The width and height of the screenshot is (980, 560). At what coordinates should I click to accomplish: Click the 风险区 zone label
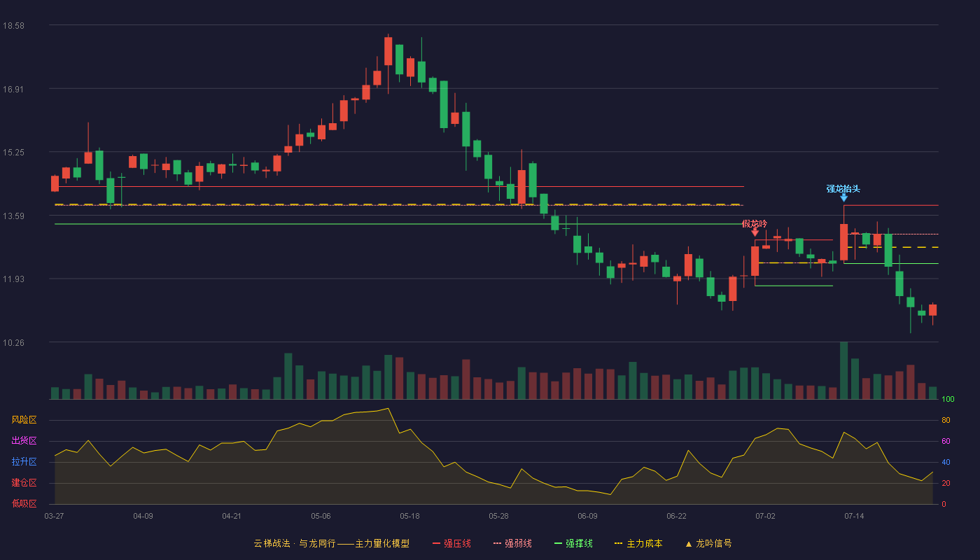pyautogui.click(x=24, y=420)
